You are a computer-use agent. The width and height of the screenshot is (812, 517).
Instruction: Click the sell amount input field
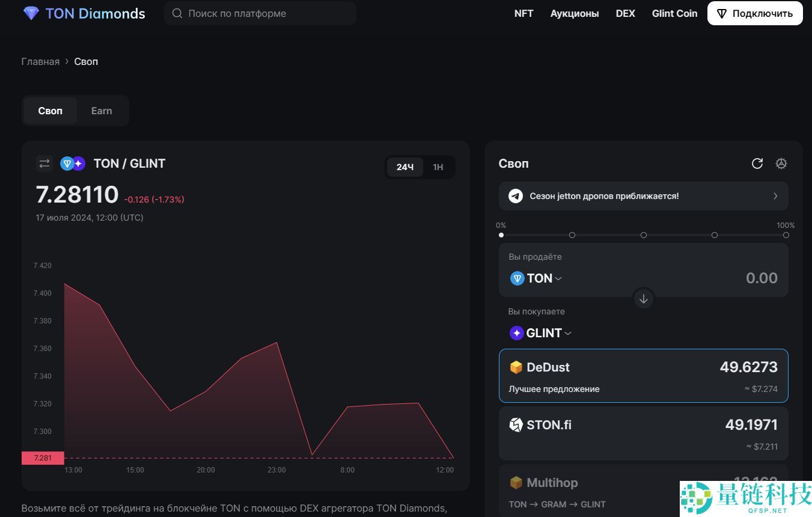pos(721,278)
